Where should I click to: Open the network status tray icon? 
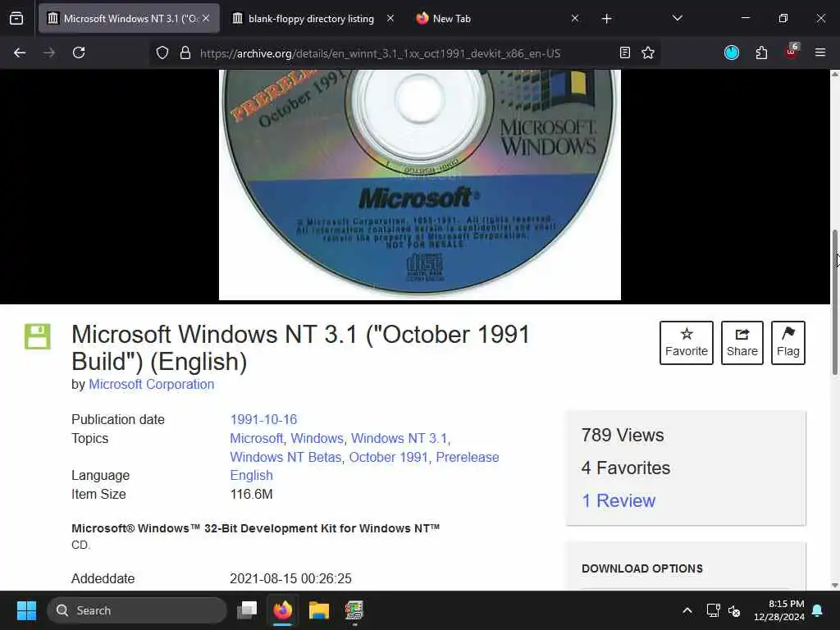[x=713, y=610]
